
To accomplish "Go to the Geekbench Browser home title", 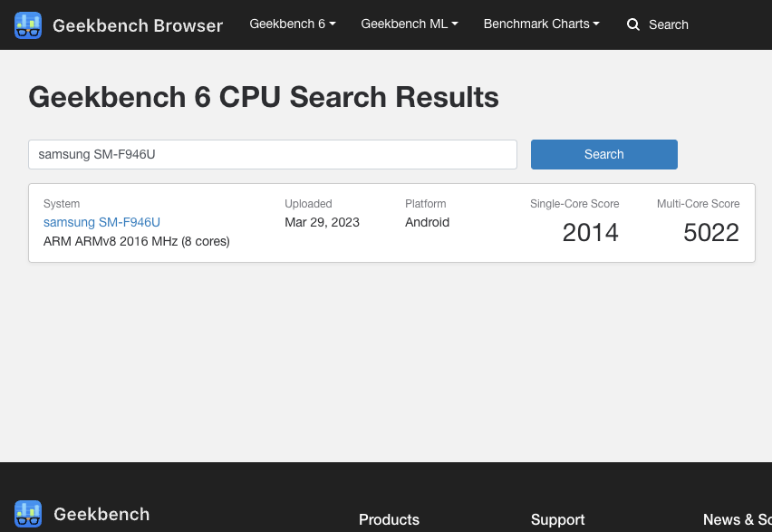I will 137,25.
